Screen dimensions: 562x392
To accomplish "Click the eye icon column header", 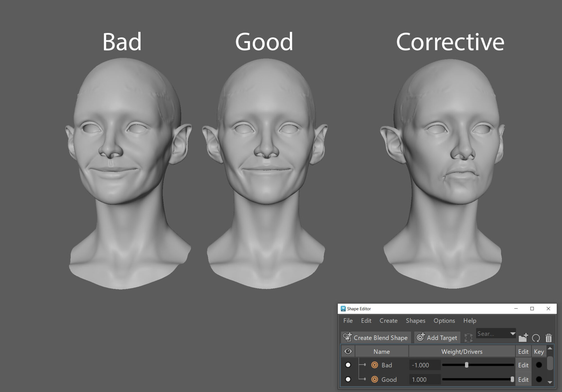I will click(348, 351).
